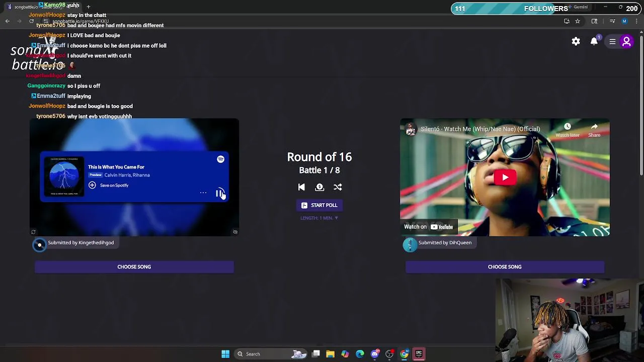Share the Silentó YouTube video

(594, 130)
